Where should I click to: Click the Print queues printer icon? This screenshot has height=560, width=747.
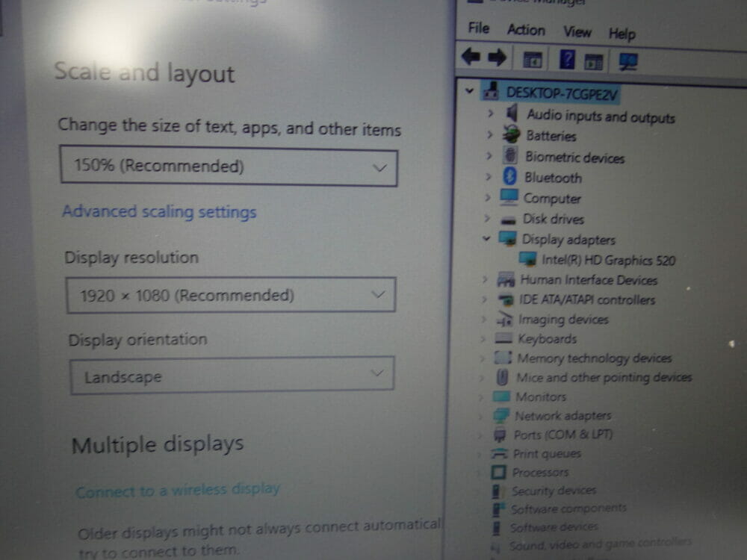click(x=499, y=453)
